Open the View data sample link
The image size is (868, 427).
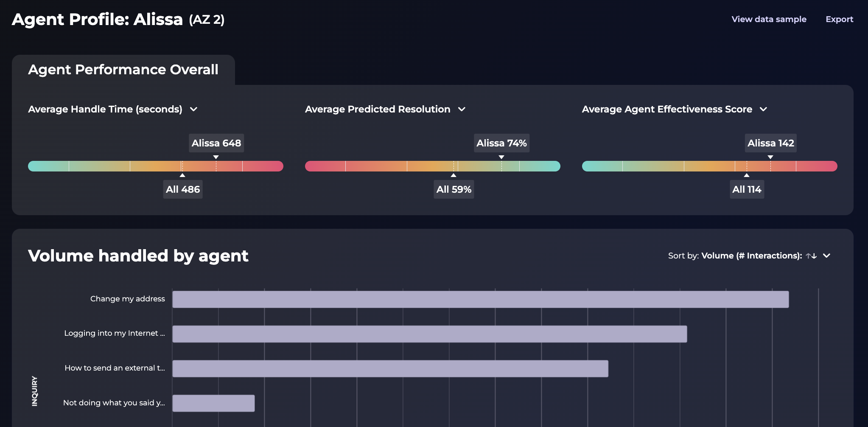769,19
